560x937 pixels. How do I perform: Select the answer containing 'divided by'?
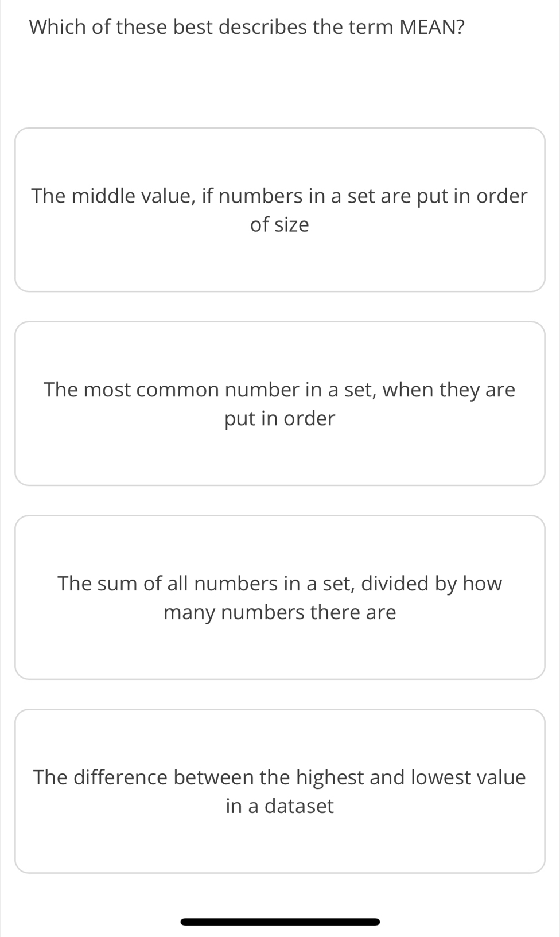[x=280, y=597]
